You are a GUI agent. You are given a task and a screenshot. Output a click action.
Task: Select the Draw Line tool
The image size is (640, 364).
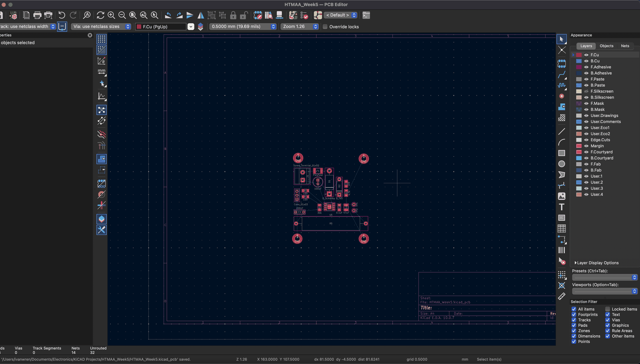pos(562,131)
